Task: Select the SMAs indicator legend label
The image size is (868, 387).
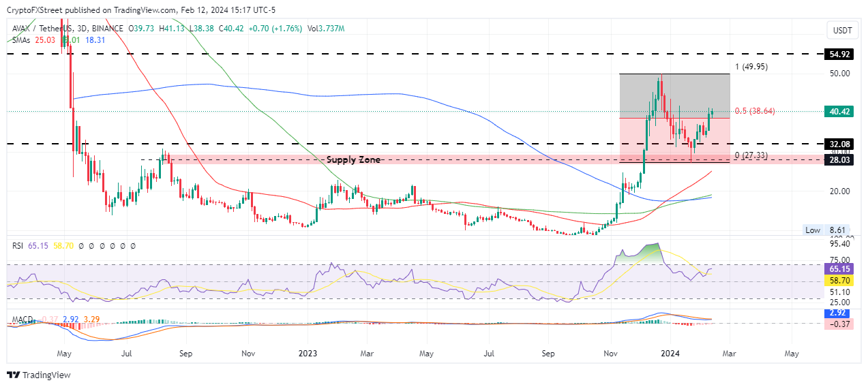Action: 21,40
